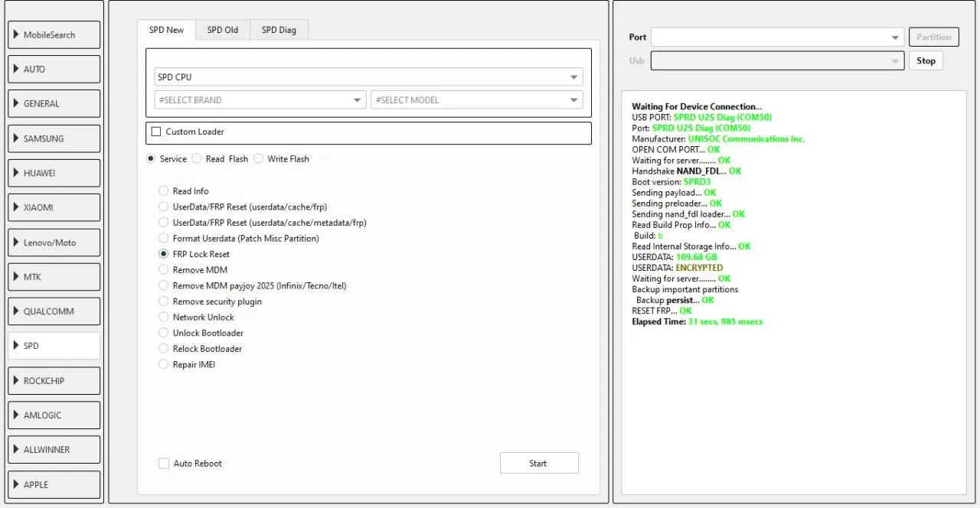Image resolution: width=980 pixels, height=508 pixels.
Task: Expand the XIAOMI sidebar section
Action: click(x=54, y=207)
